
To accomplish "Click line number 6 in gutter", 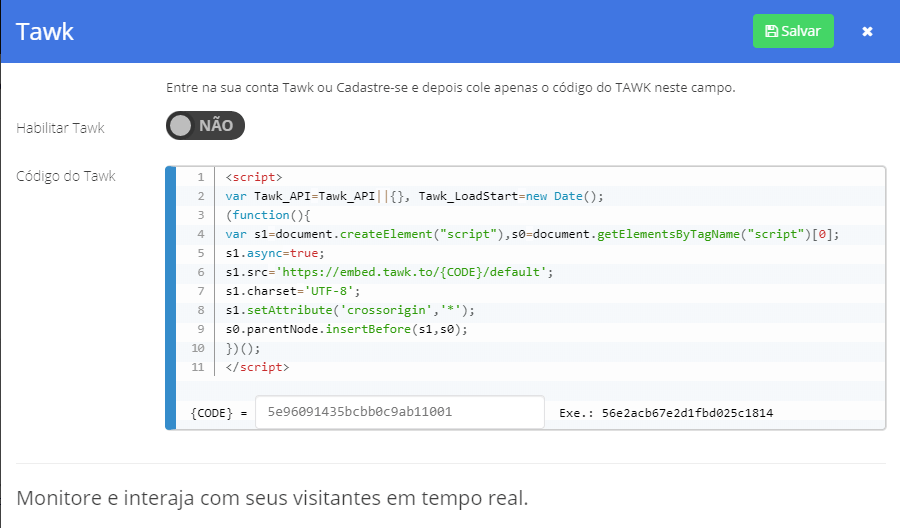I will [200, 272].
